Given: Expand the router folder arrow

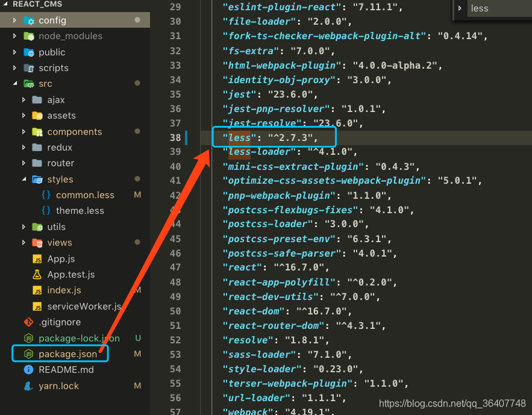Looking at the screenshot, I should [23, 163].
